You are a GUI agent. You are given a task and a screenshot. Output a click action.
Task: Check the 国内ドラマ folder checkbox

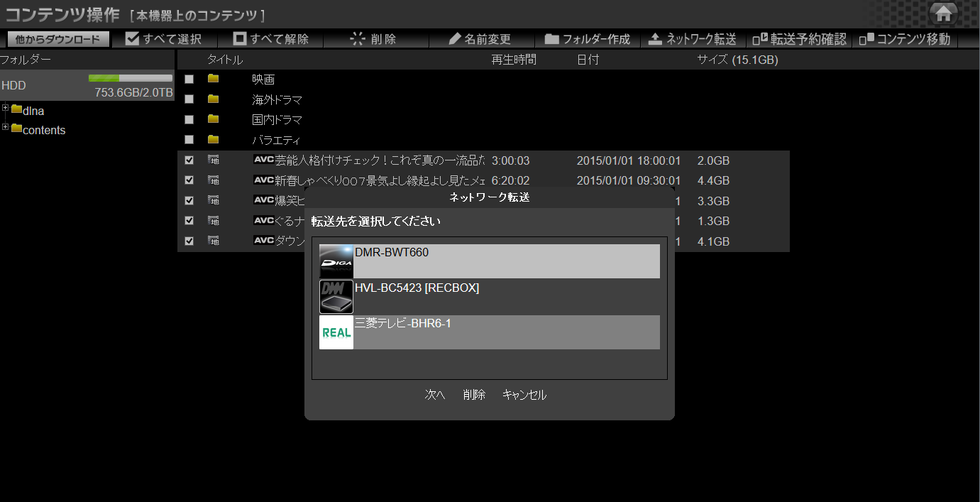click(x=188, y=119)
